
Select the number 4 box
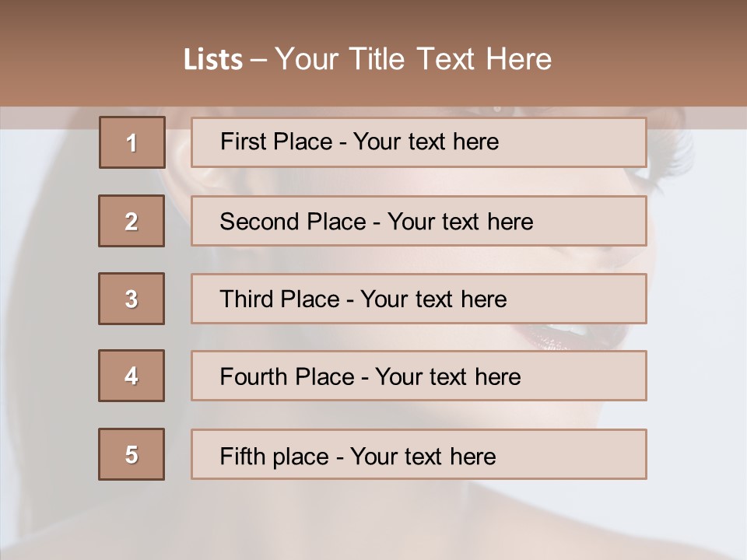132,376
